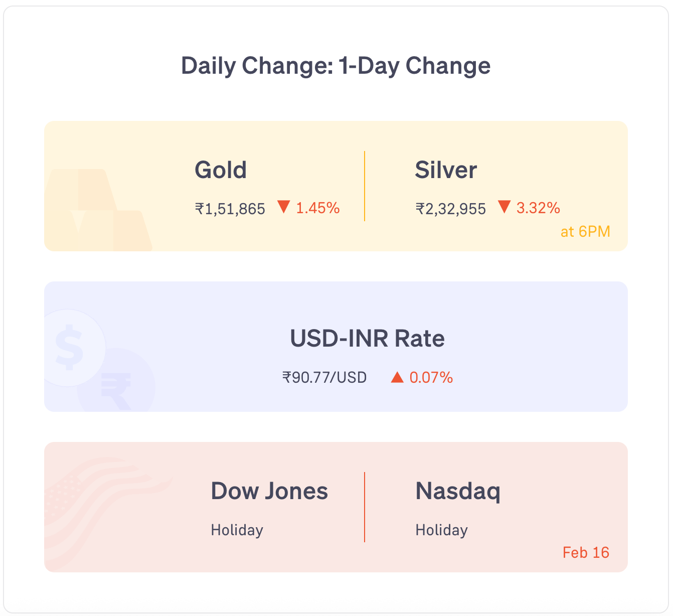Click the red down arrow beside Gold 1.45%
Screen dimensions: 673x616
[x=284, y=207]
